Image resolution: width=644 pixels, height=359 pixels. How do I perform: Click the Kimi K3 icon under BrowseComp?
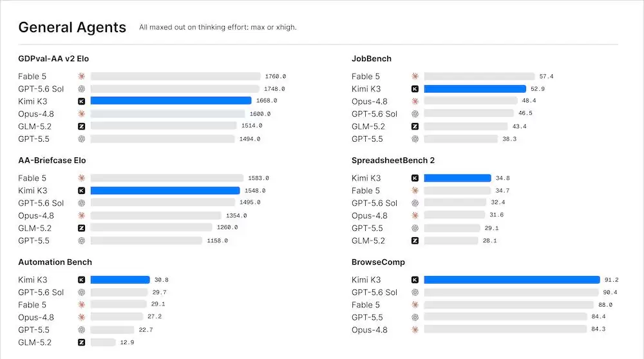(x=415, y=280)
